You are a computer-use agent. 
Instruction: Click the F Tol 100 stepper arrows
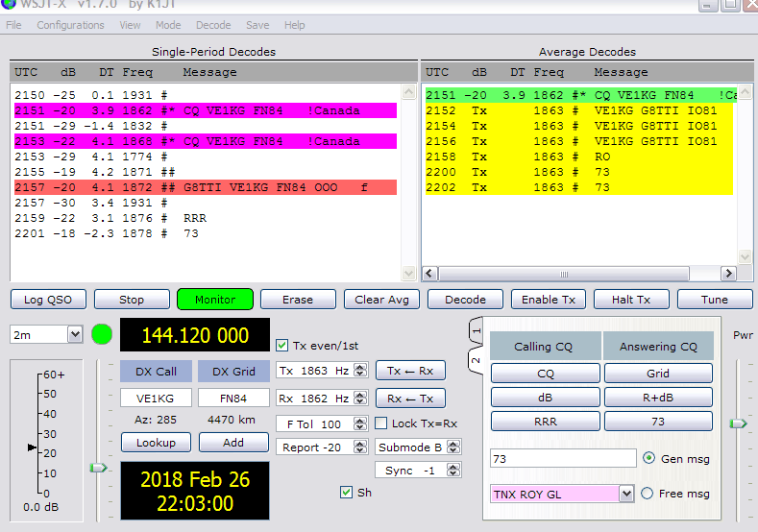coord(360,423)
